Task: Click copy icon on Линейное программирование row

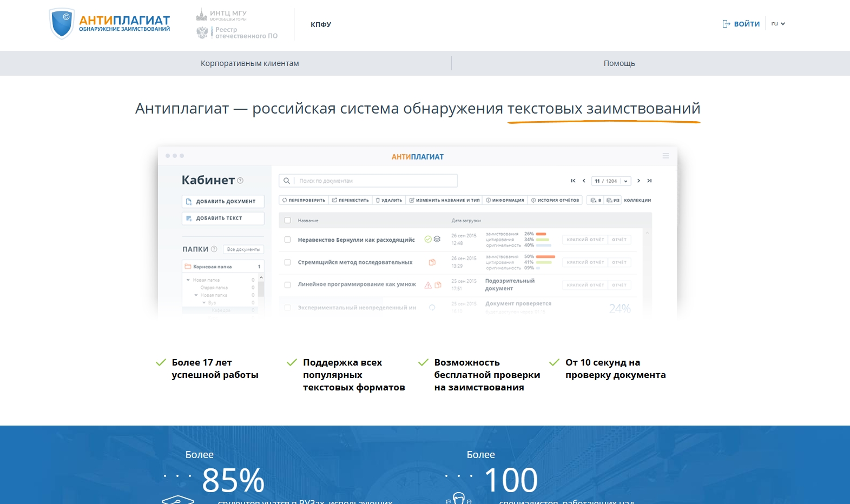Action: pos(438,285)
